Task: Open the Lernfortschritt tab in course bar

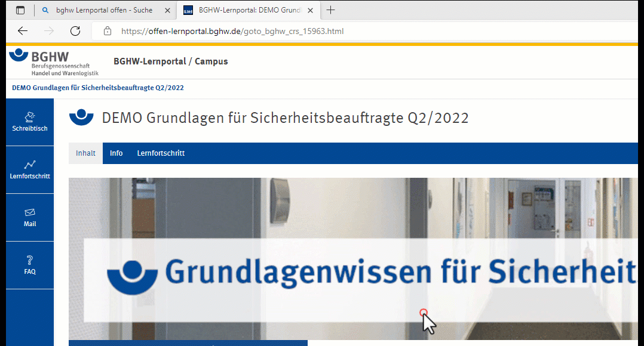Action: pyautogui.click(x=161, y=153)
